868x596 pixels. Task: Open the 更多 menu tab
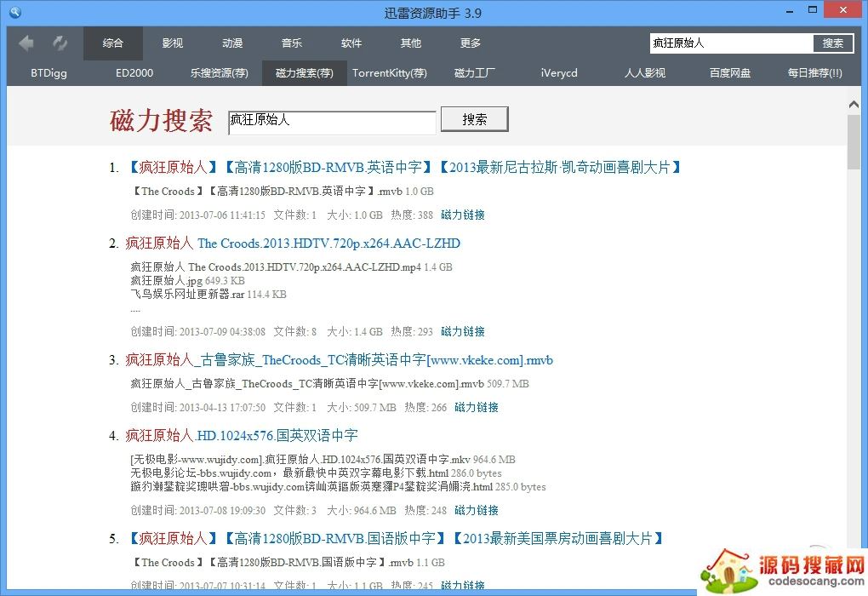[471, 43]
